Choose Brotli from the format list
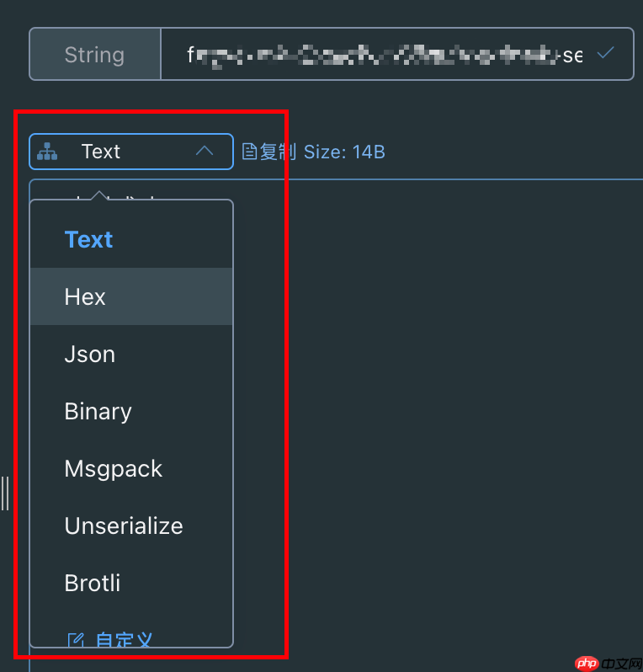The width and height of the screenshot is (643, 672). tap(92, 583)
